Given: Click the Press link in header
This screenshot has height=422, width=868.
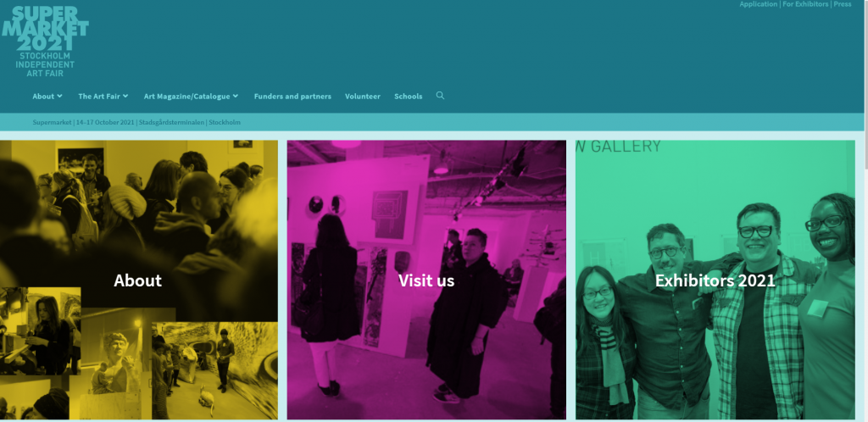Looking at the screenshot, I should click(843, 4).
